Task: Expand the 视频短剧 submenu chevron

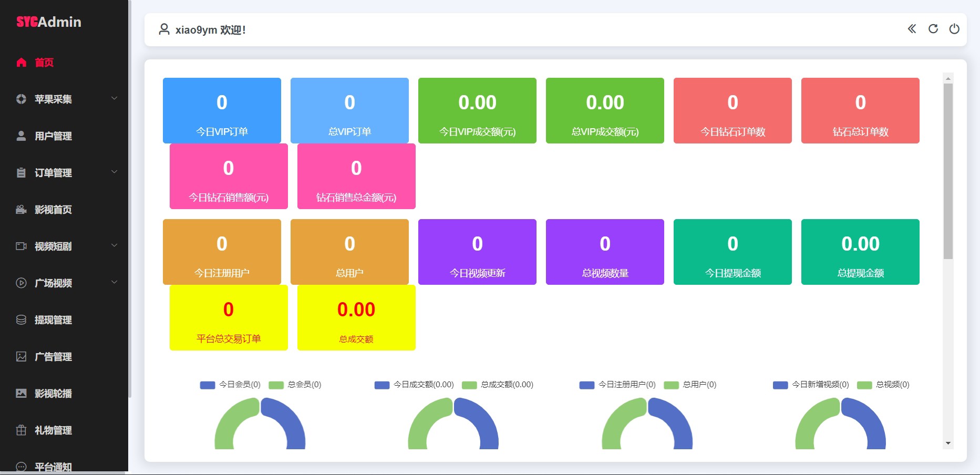Action: tap(114, 245)
